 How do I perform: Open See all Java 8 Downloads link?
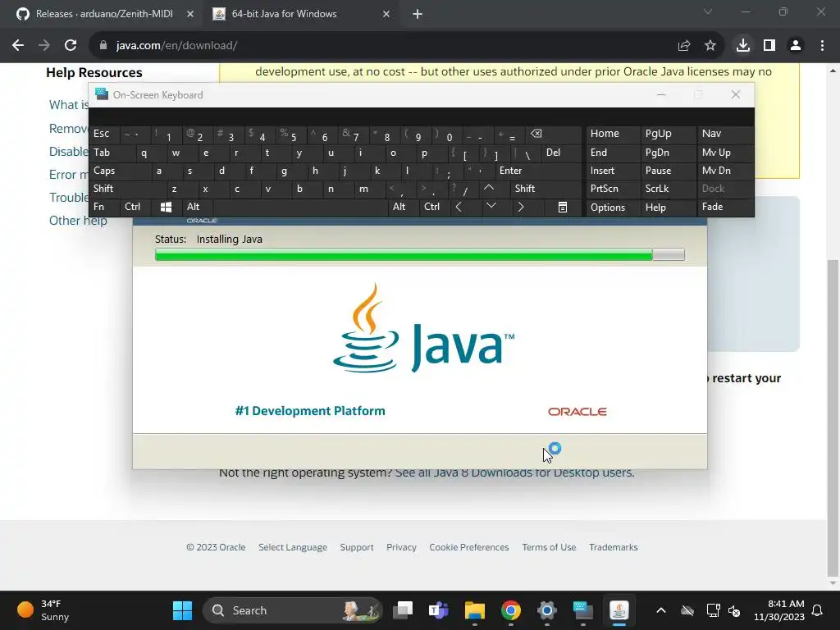tap(514, 472)
